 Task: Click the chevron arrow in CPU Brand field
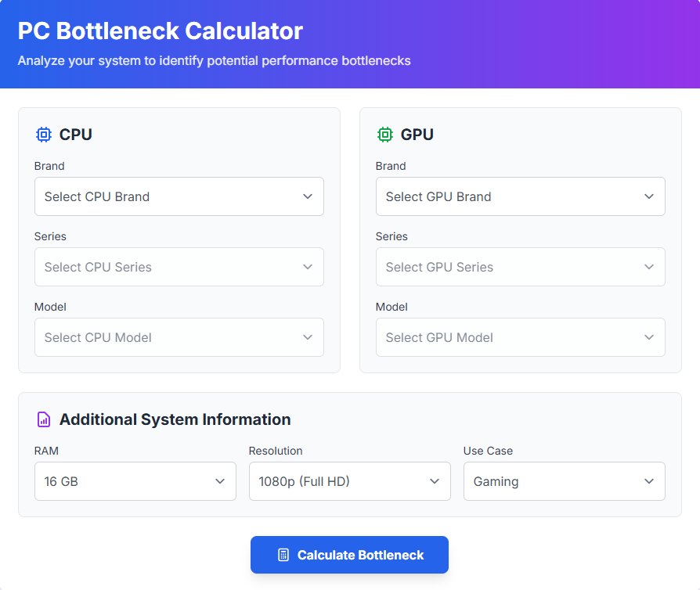(308, 196)
